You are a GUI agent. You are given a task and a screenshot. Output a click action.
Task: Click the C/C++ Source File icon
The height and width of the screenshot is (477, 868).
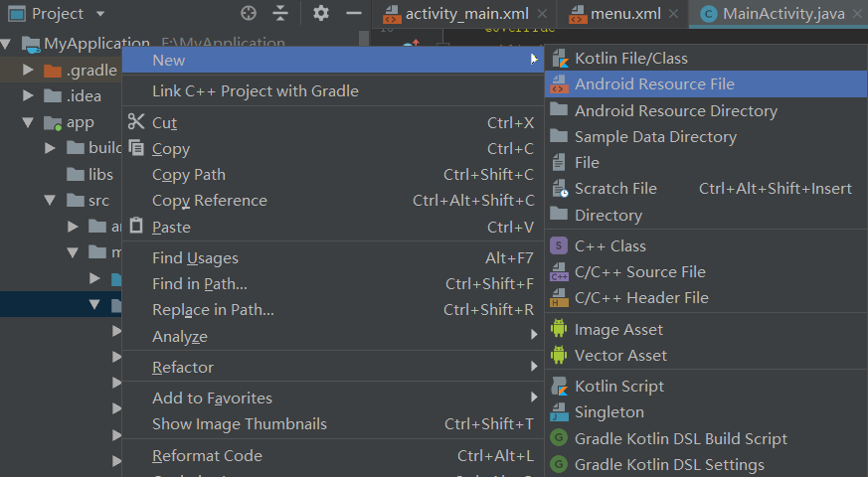click(x=559, y=271)
